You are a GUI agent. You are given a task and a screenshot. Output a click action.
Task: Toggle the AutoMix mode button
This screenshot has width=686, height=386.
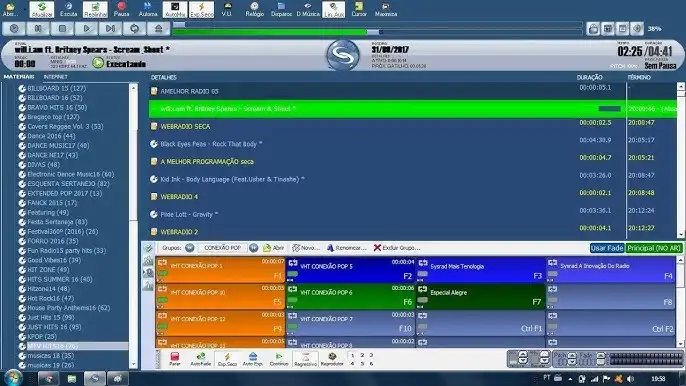tap(175, 9)
